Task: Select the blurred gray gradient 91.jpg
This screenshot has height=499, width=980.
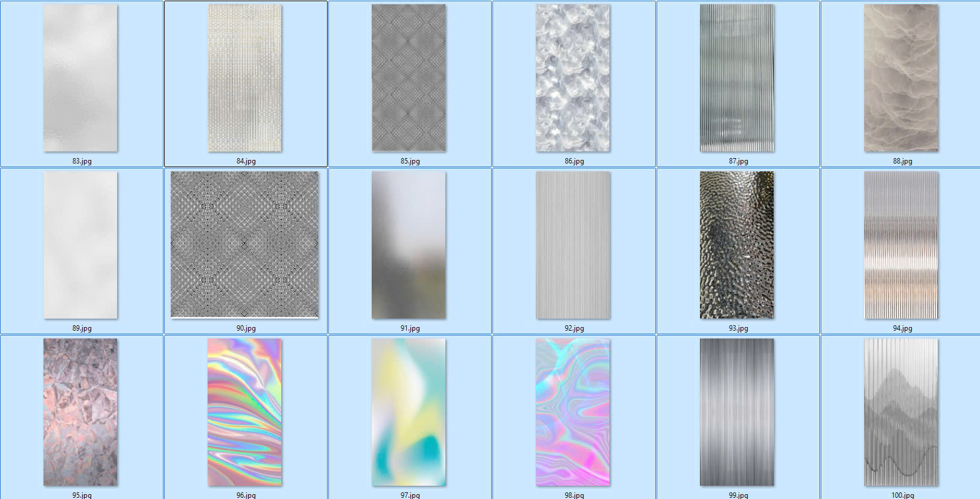Action: 409,245
